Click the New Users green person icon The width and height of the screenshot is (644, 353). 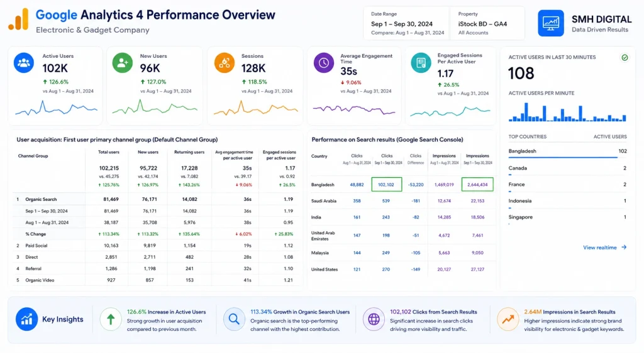[123, 63]
